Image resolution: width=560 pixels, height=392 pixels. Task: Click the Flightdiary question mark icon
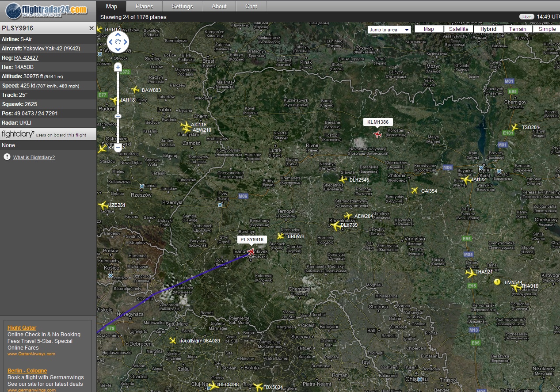coord(7,157)
